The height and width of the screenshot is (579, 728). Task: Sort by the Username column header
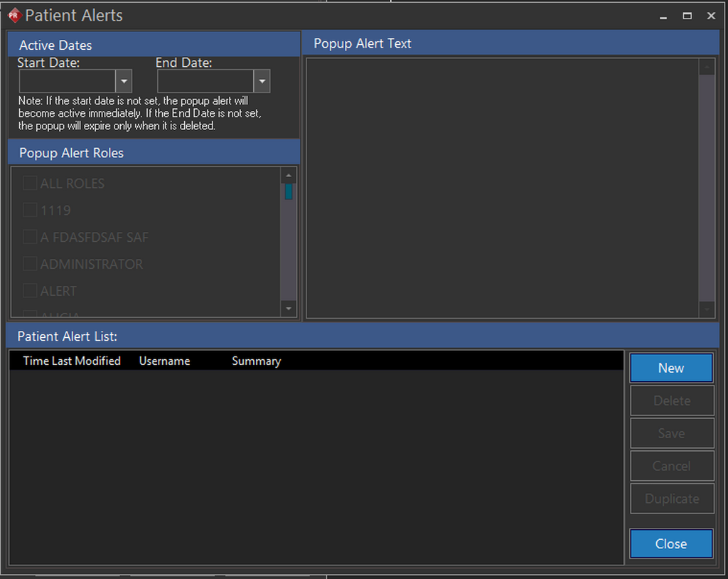coord(164,361)
